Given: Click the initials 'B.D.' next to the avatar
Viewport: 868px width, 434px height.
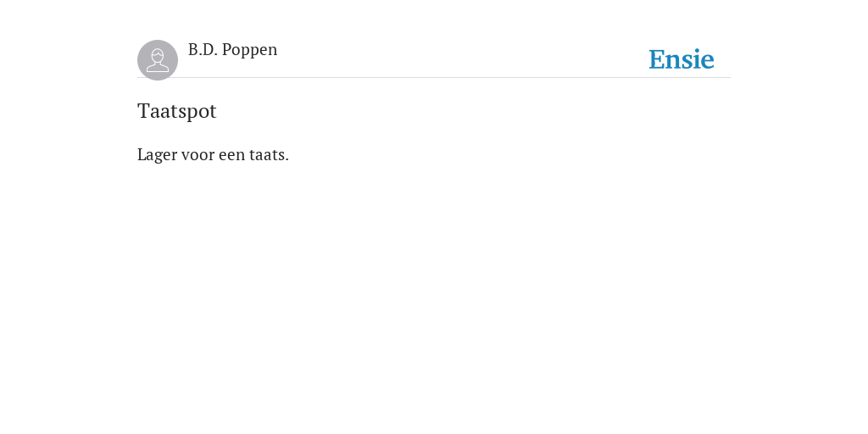Looking at the screenshot, I should 203,50.
